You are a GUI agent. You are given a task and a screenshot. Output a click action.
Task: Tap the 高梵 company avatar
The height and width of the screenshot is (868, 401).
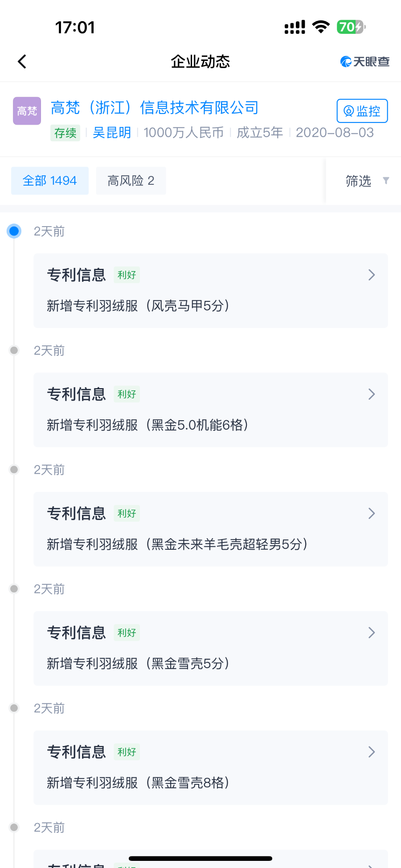click(x=27, y=111)
